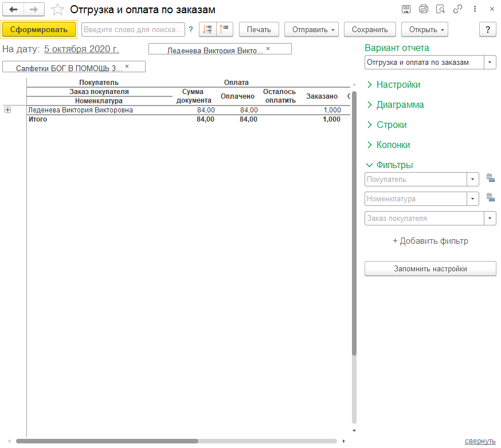Go forward with the right arrow button
The image size is (501, 448).
pyautogui.click(x=34, y=10)
